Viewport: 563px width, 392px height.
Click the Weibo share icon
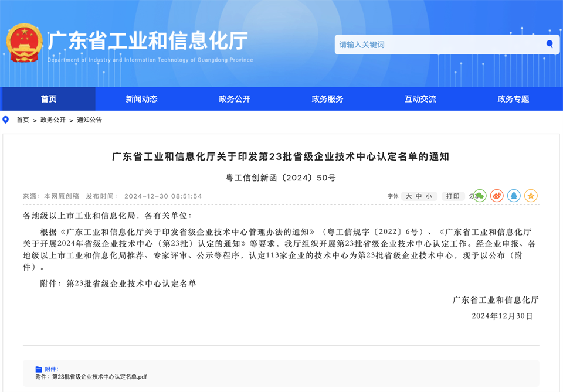point(497,196)
